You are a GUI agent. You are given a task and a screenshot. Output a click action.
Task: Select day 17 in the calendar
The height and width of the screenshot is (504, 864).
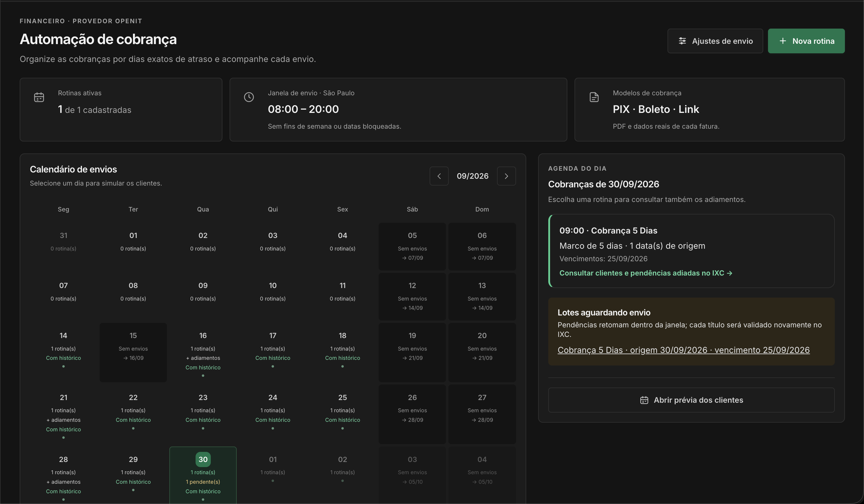[273, 353]
